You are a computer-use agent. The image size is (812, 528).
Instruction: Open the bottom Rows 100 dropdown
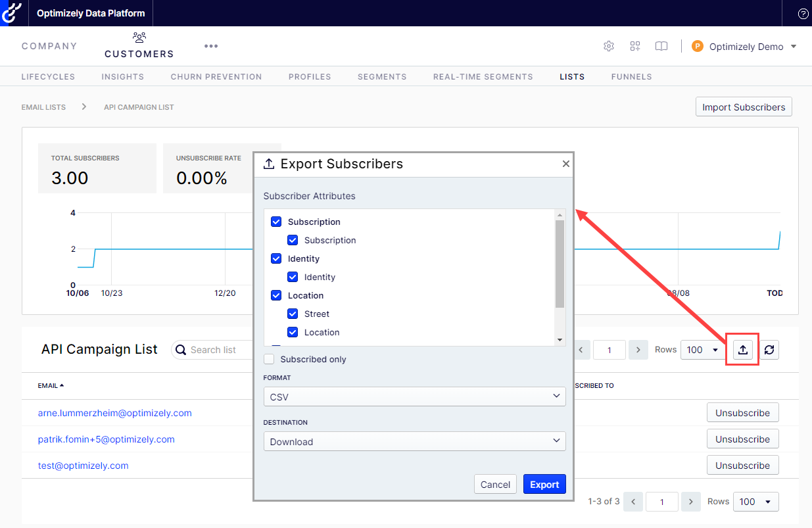(756, 502)
